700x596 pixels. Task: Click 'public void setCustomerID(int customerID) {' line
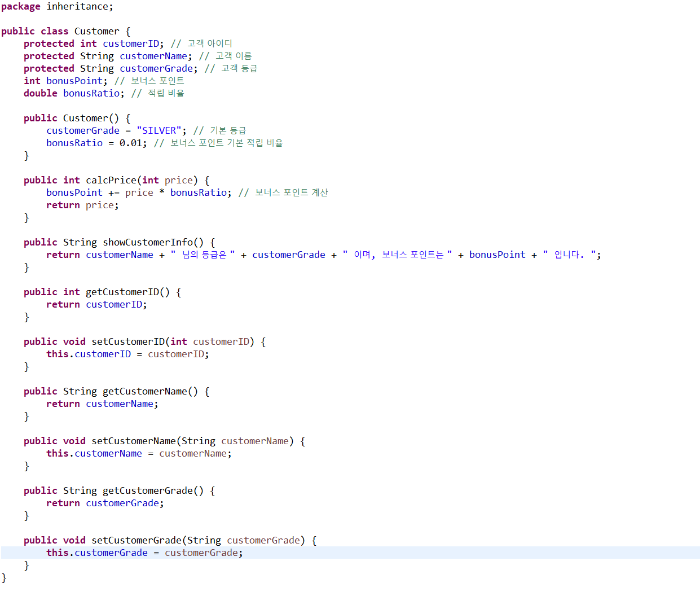click(145, 342)
